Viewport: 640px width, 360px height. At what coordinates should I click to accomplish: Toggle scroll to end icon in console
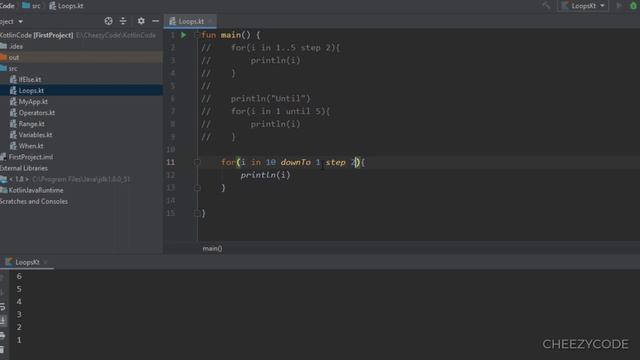pos(3,321)
